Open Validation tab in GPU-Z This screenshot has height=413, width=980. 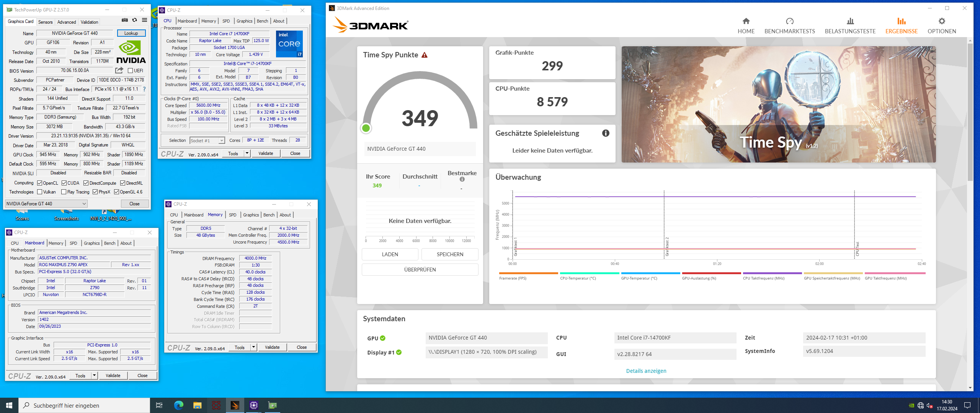[89, 22]
